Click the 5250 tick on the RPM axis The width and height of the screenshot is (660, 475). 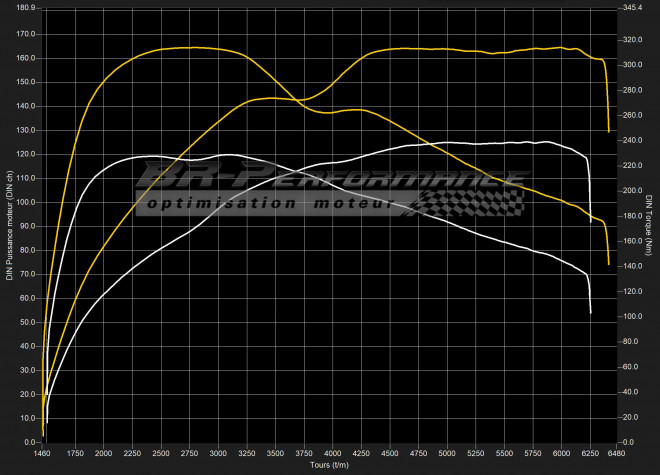click(475, 453)
